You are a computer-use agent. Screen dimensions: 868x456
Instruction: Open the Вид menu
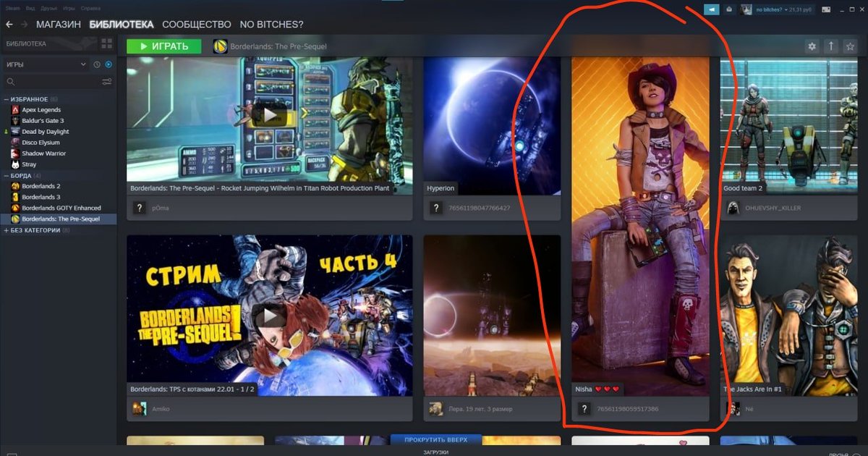pyautogui.click(x=30, y=9)
